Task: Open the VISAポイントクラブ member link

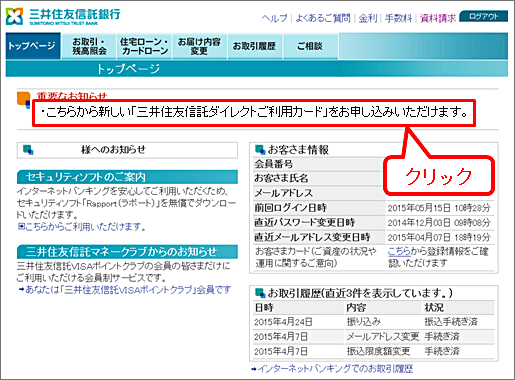Action: pos(125,290)
